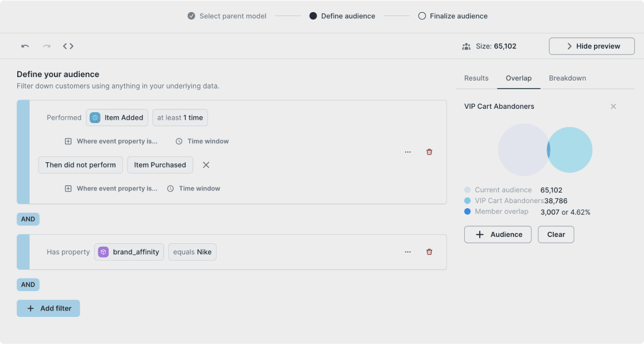Select the Overlap tab
This screenshot has width=644, height=344.
[519, 78]
